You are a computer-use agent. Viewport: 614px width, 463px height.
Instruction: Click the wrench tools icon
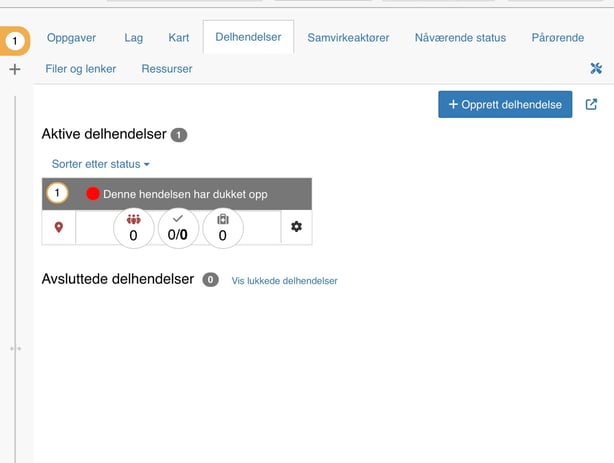click(597, 69)
